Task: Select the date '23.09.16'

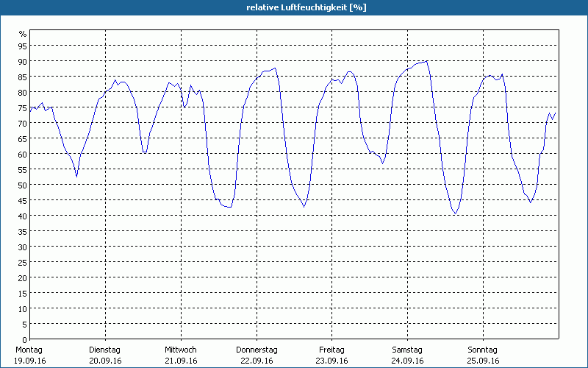Action: (332, 361)
